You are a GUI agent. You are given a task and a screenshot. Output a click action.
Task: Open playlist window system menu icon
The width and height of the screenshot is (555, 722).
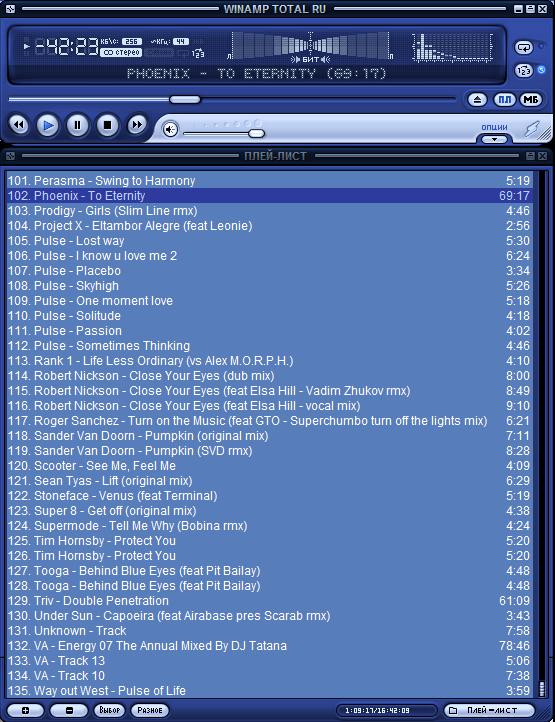coord(10,156)
